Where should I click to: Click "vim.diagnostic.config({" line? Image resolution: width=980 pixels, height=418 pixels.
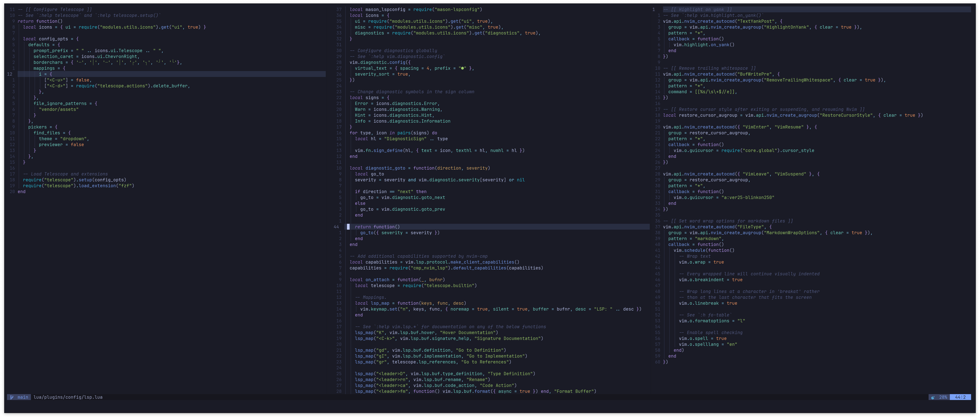pos(380,62)
